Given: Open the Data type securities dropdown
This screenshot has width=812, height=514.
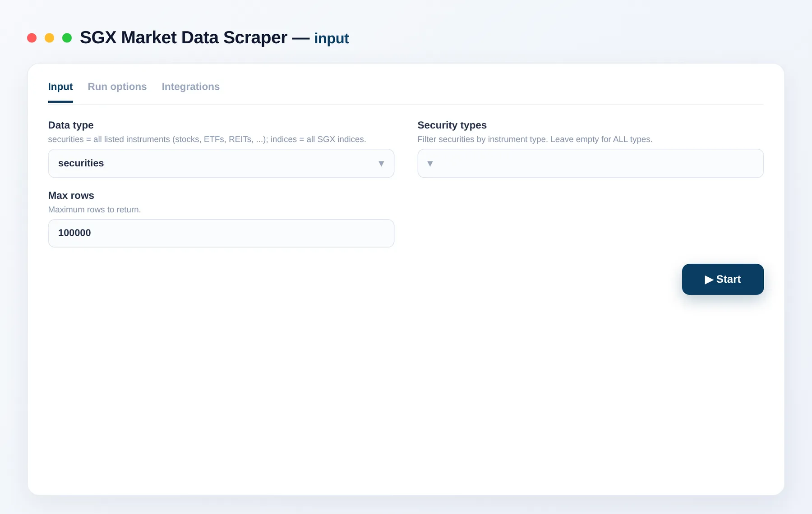Looking at the screenshot, I should (x=221, y=163).
